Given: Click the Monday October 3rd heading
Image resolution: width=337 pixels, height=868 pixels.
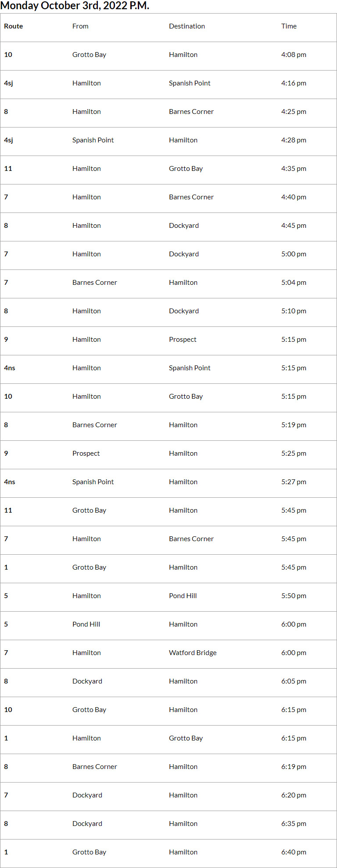Looking at the screenshot, I should (75, 6).
